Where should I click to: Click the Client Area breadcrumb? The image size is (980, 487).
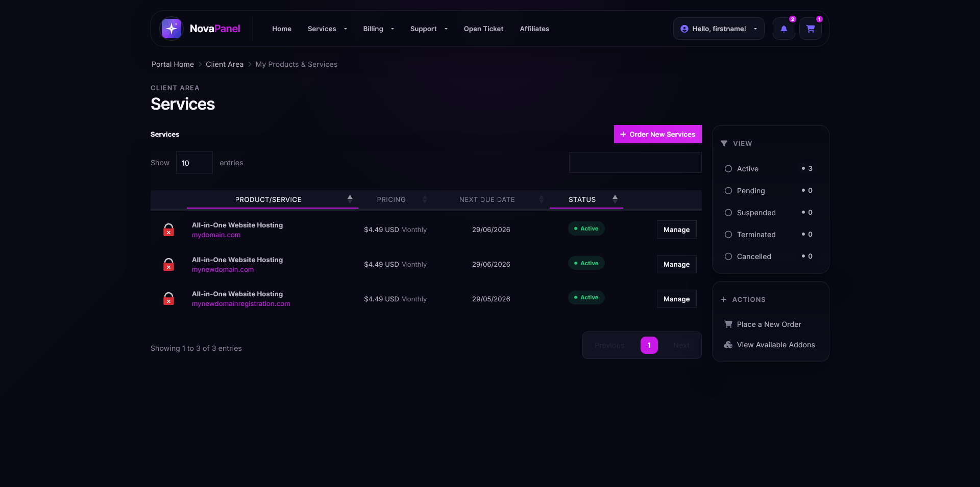coord(225,64)
